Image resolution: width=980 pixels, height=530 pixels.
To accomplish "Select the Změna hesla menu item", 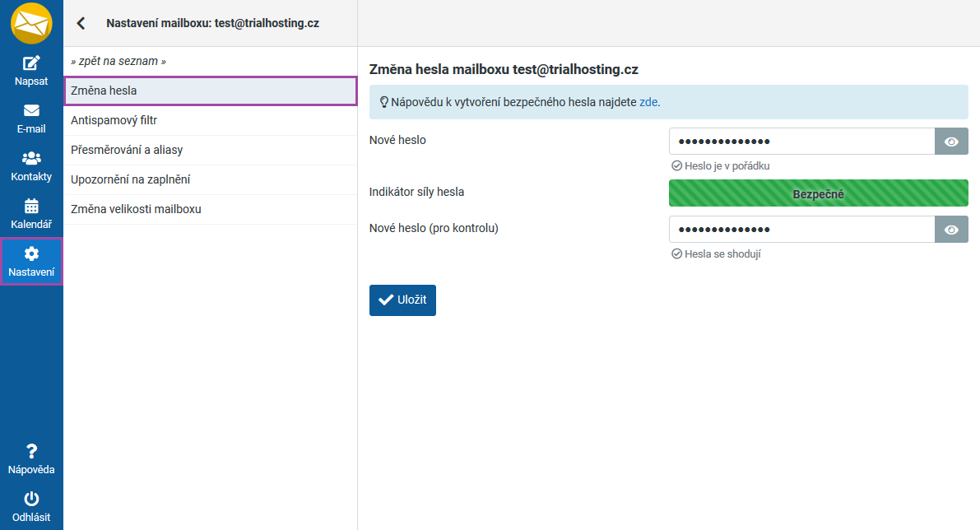I will tap(210, 91).
